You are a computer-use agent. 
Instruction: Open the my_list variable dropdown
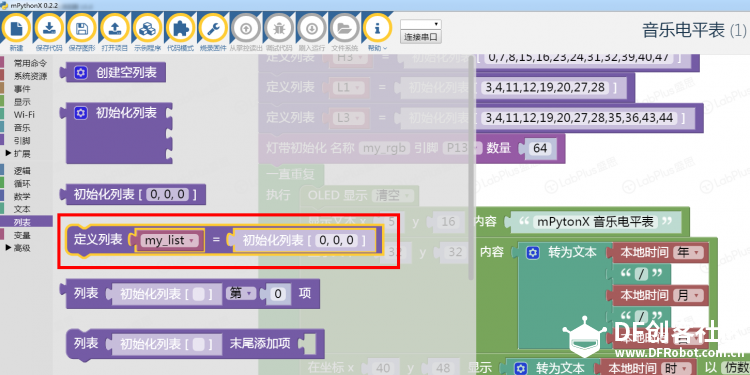pos(171,241)
